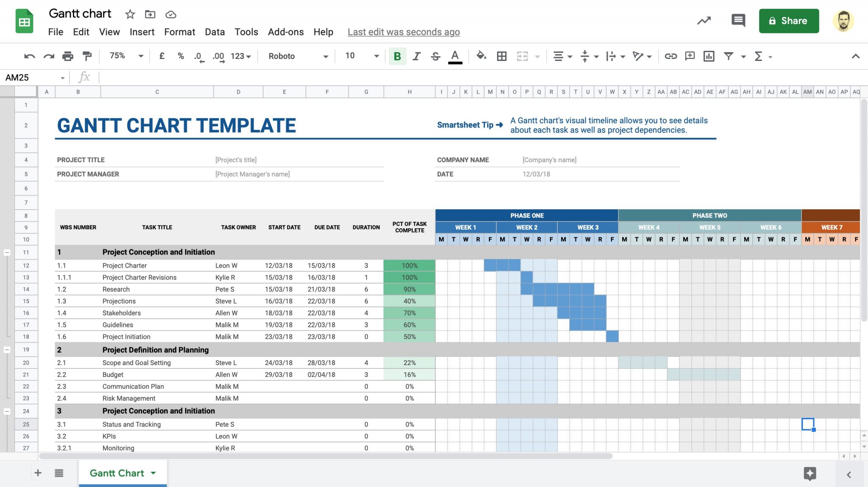
Task: Click the green Share button
Action: [x=789, y=21]
